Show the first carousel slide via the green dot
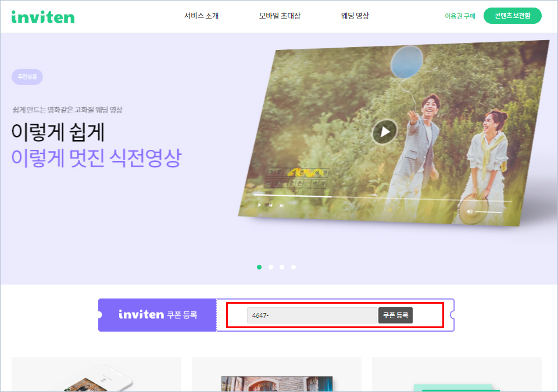This screenshot has height=392, width=558. tap(259, 267)
